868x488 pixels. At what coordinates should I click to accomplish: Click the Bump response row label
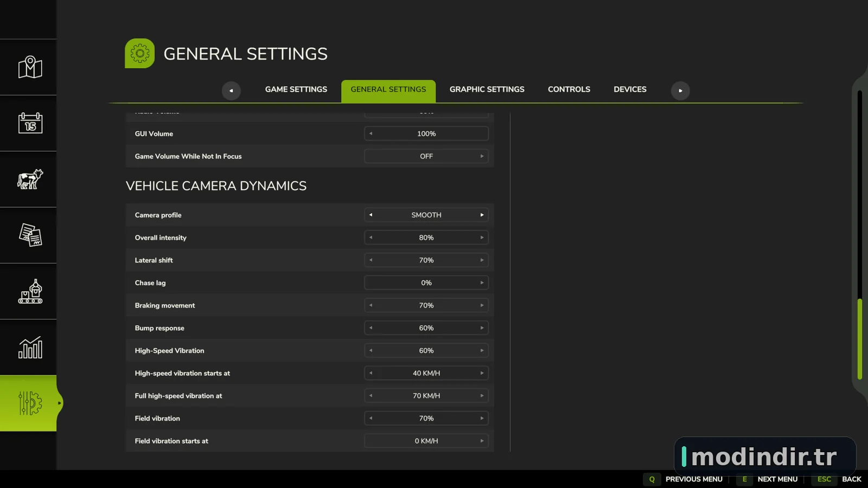tap(159, 328)
